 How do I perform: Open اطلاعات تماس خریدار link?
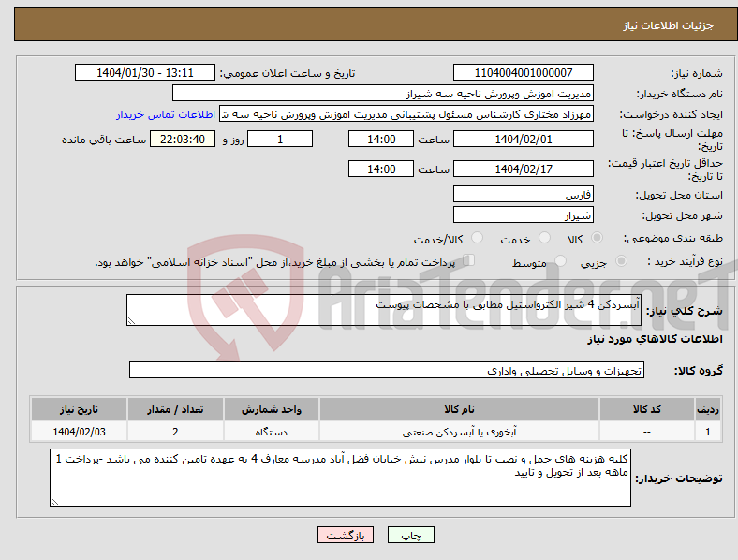pyautogui.click(x=166, y=114)
